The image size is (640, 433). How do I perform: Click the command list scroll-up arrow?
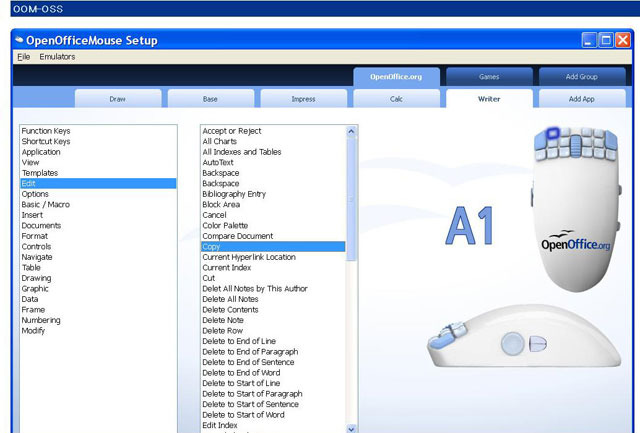(x=351, y=131)
